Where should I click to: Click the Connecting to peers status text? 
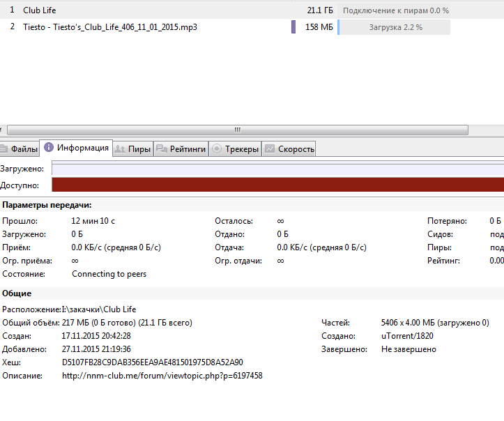point(109,274)
